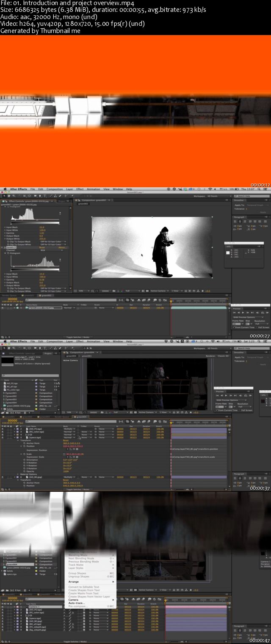Click the First Frame button in the 00:00:27 frame Preview panel
This screenshot has height=644, width=271.
coord(235,312)
